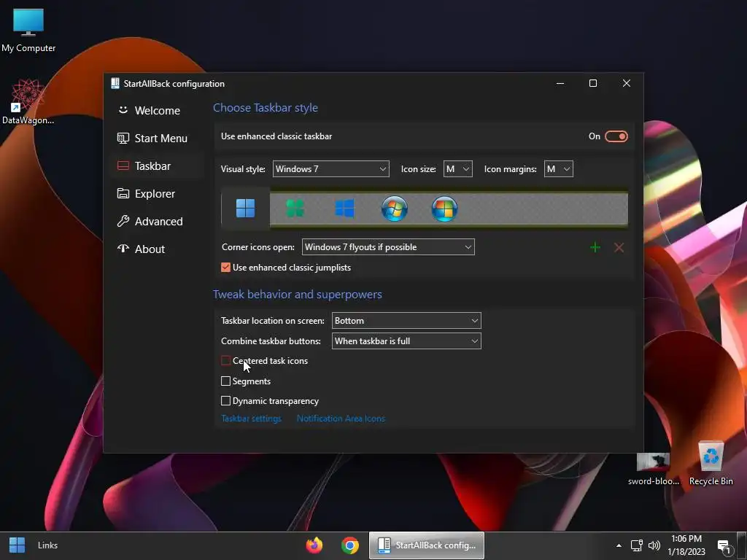Open the network tray icon

coord(636,545)
